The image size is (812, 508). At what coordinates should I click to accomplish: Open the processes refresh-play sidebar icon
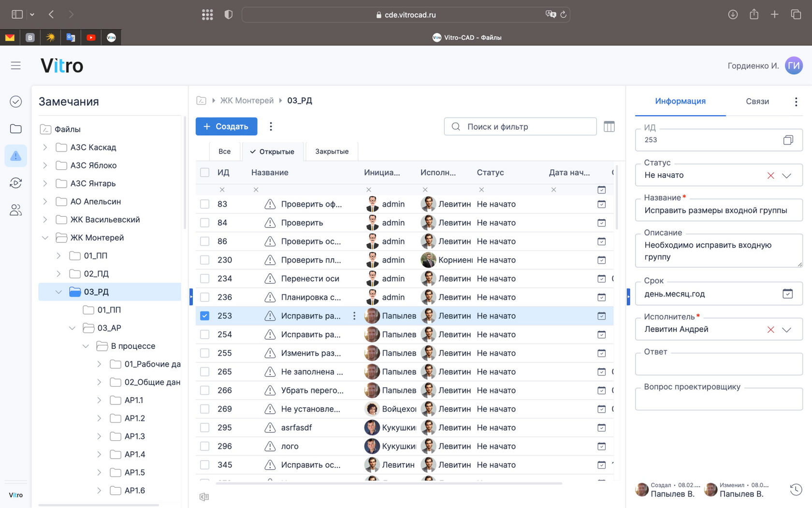click(15, 183)
